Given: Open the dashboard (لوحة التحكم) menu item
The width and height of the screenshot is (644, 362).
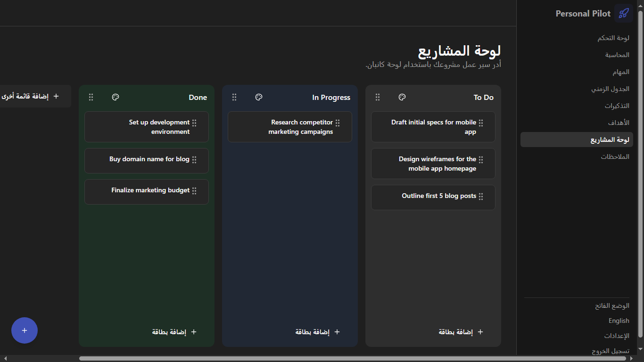Looking at the screenshot, I should click(613, 38).
